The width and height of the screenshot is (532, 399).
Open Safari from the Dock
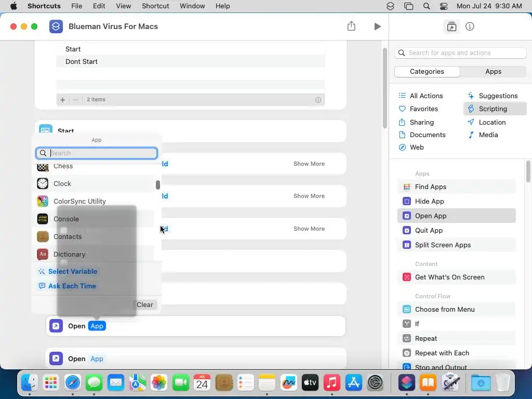coord(73,383)
